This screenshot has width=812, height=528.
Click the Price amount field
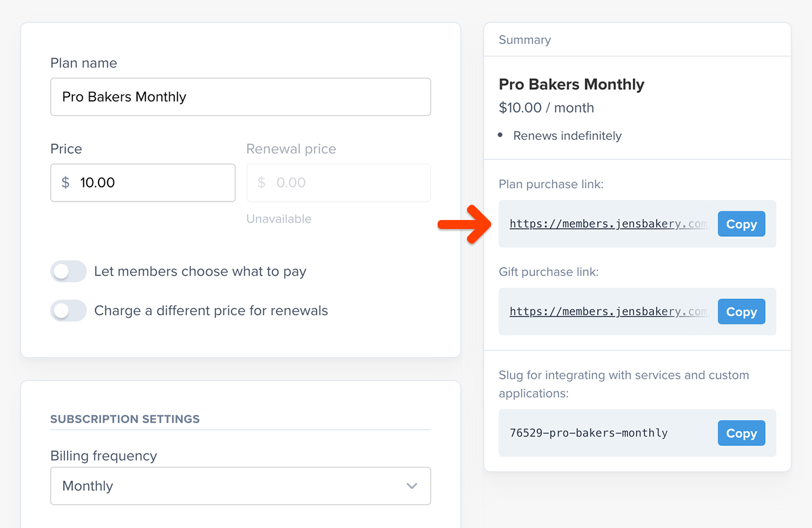(x=152, y=183)
